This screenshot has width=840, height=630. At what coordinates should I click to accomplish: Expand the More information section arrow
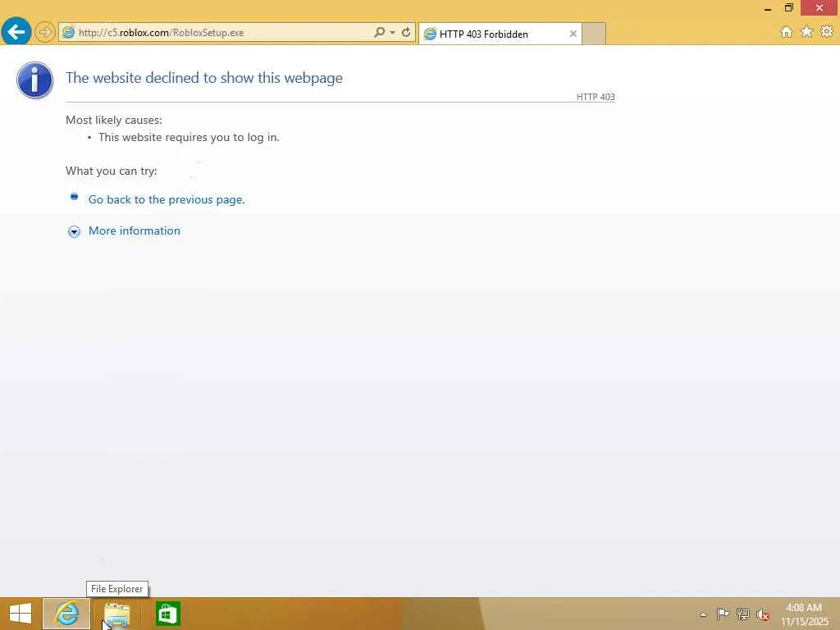tap(74, 231)
